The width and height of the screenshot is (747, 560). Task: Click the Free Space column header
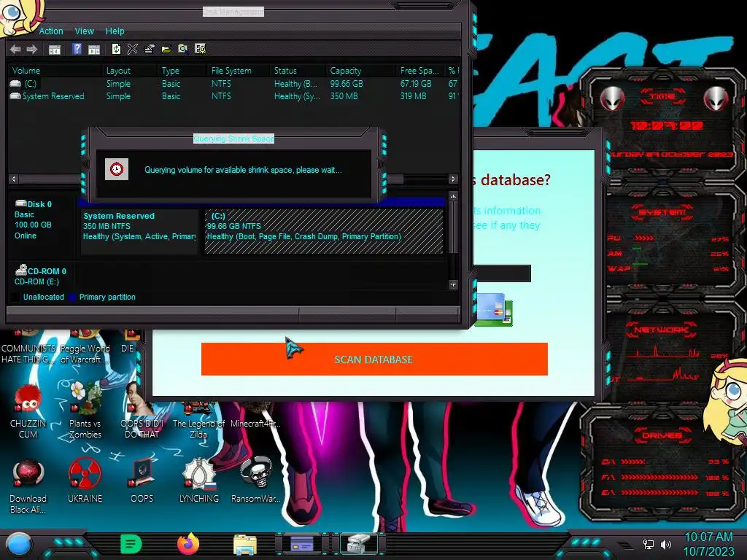(420, 71)
